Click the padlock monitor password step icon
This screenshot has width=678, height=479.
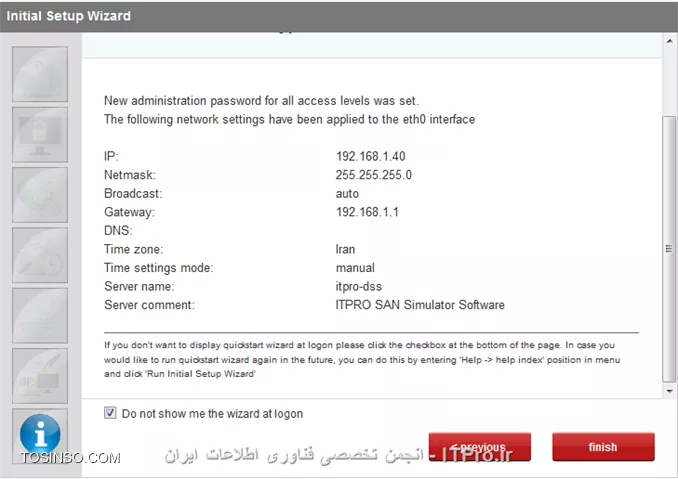[40, 135]
